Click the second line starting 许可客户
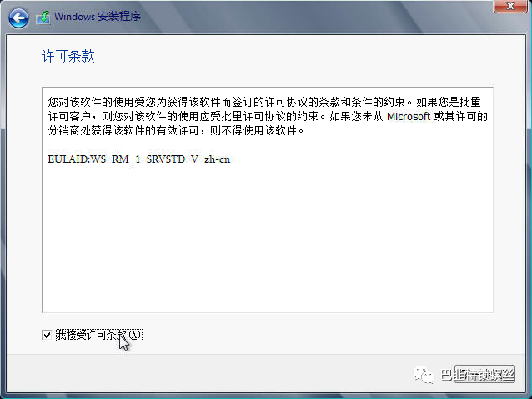The width and height of the screenshot is (532, 399). 268,117
